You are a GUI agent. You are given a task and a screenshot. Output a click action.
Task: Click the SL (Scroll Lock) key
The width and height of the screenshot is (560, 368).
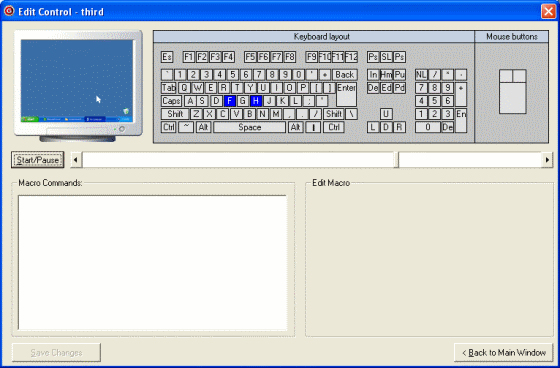[x=386, y=57]
